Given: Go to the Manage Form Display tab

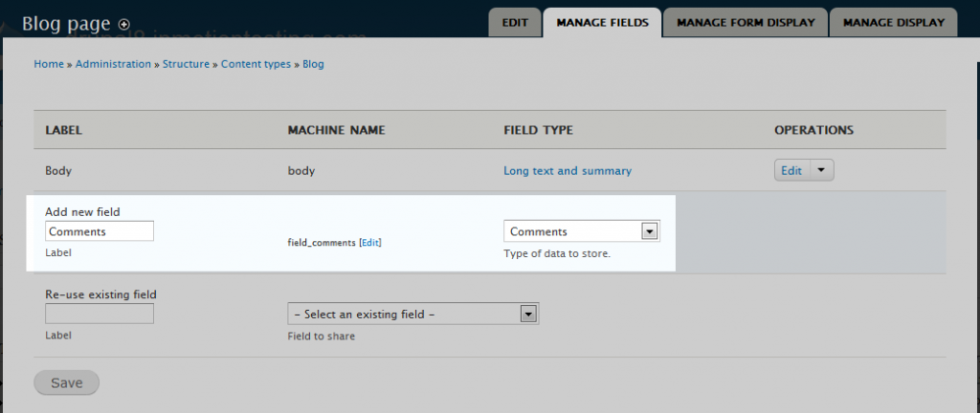Looking at the screenshot, I should 745,22.
